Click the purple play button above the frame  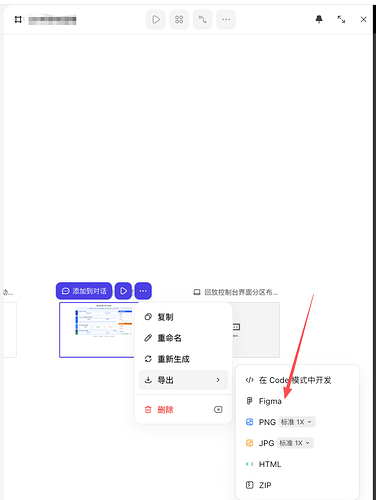pyautogui.click(x=123, y=291)
